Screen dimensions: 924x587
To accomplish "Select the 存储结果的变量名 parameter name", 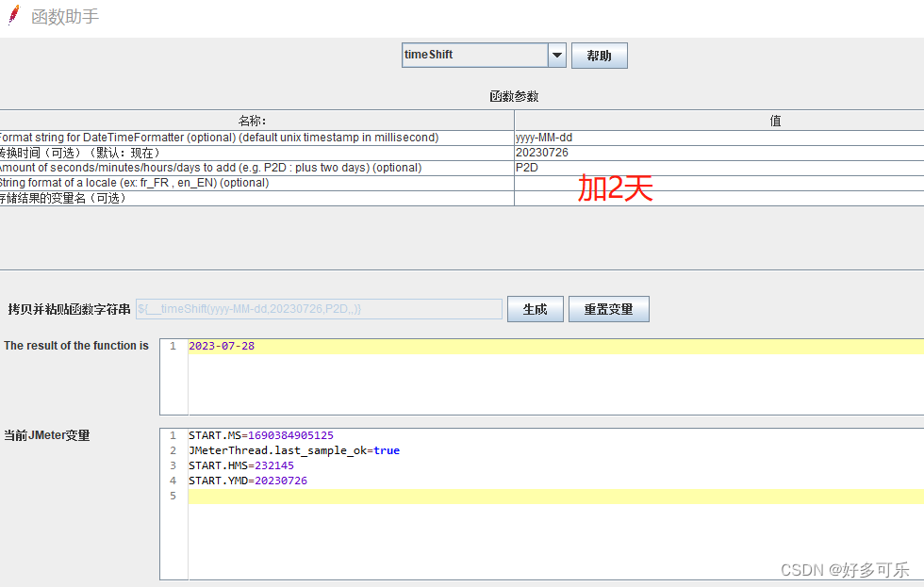I will pos(256,199).
